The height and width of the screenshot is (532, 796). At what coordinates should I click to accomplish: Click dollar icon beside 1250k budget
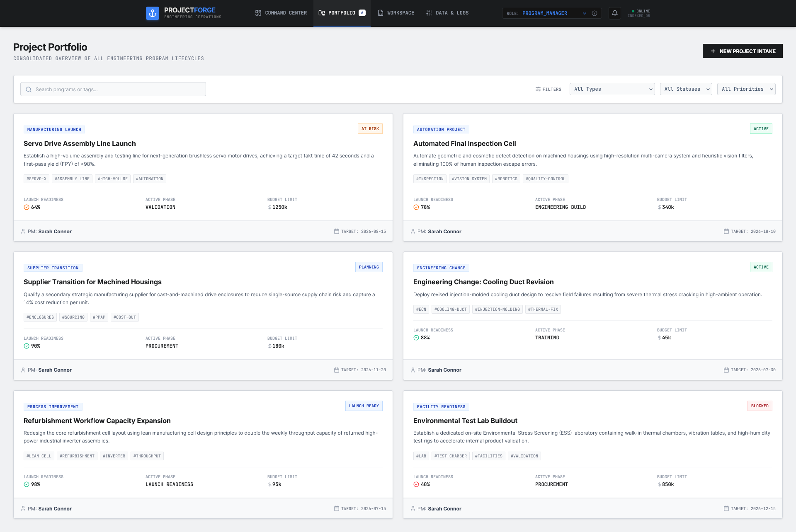(270, 207)
